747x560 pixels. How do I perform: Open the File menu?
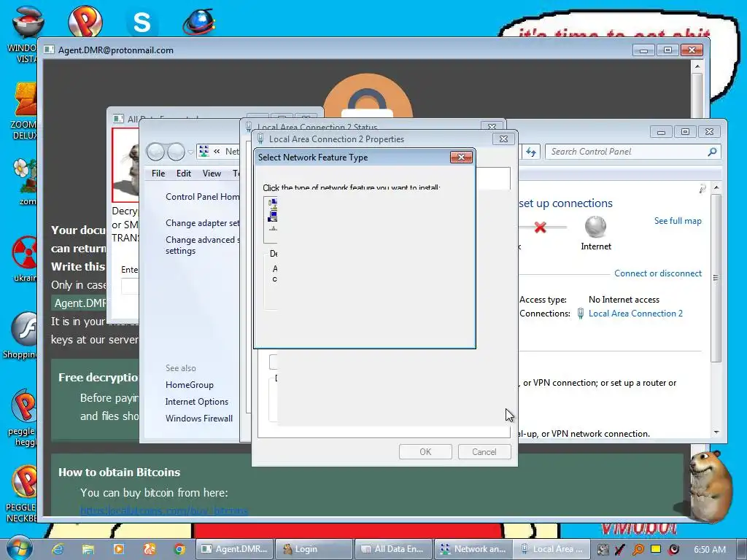click(158, 174)
